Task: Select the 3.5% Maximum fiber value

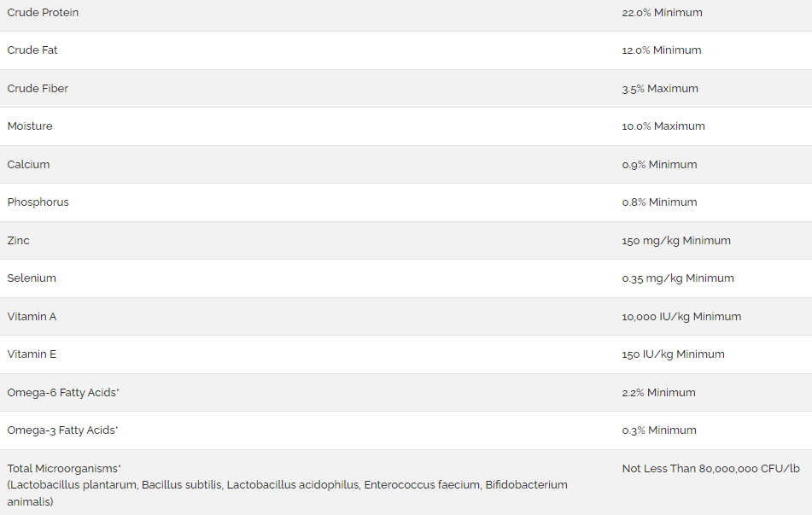Action: tap(660, 89)
